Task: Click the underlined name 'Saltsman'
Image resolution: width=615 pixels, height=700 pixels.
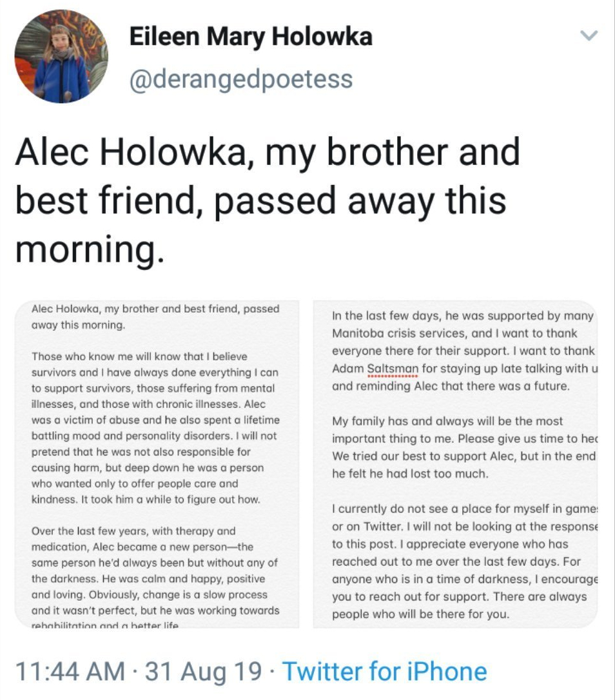Action: click(x=393, y=369)
